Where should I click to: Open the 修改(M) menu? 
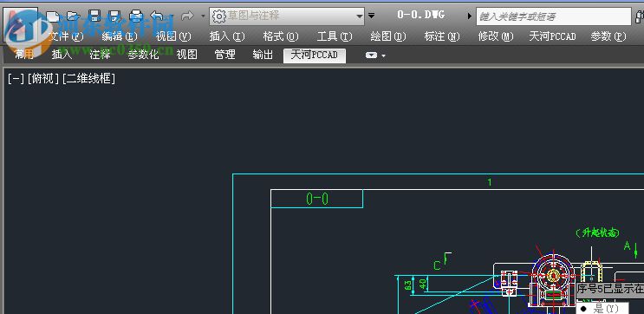(496, 36)
